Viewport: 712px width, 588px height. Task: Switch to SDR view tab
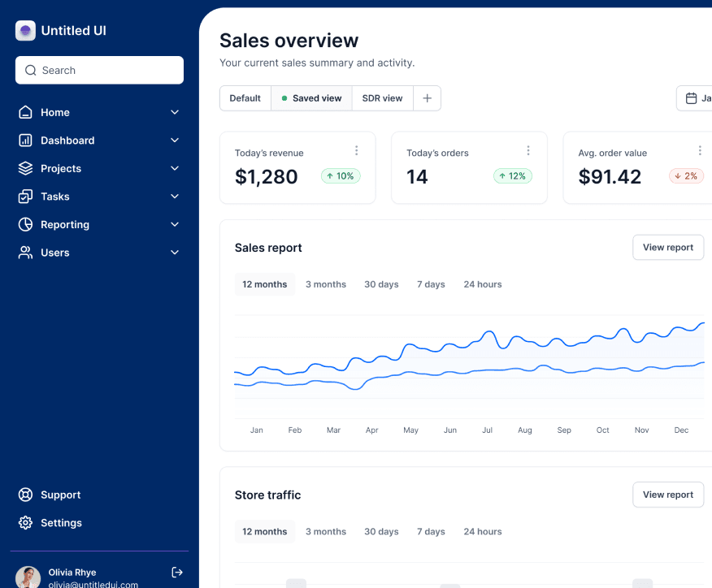point(382,98)
